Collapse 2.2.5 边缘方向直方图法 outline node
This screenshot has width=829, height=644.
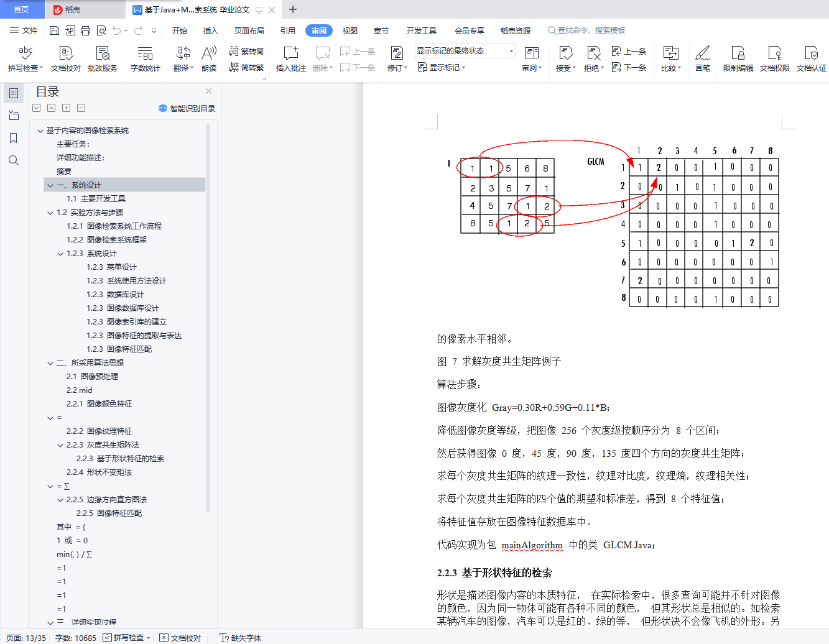(x=60, y=500)
